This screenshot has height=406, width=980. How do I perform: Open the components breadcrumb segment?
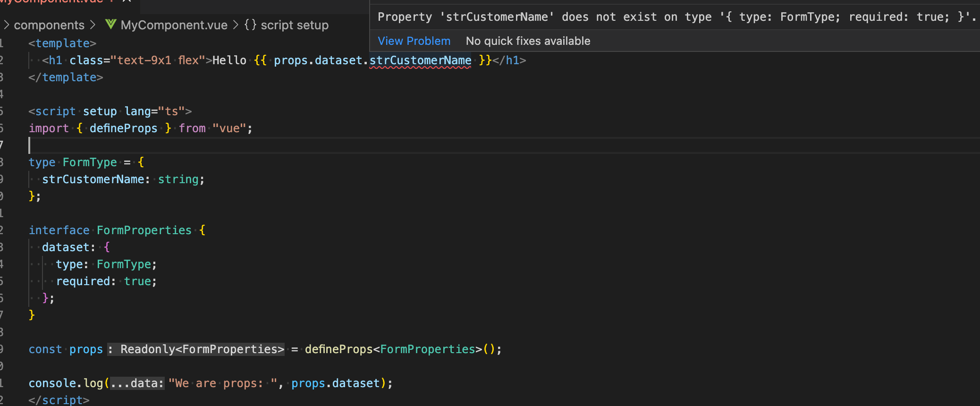click(49, 25)
